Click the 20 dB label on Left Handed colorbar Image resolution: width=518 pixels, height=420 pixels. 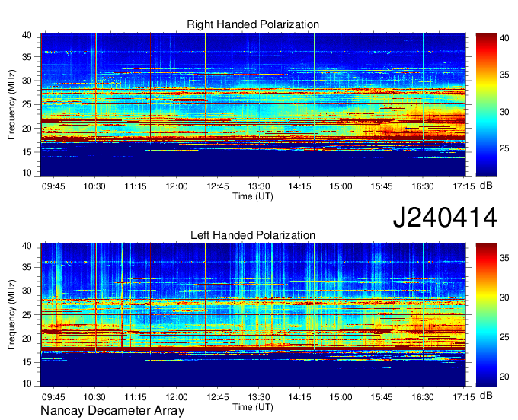[504, 377]
